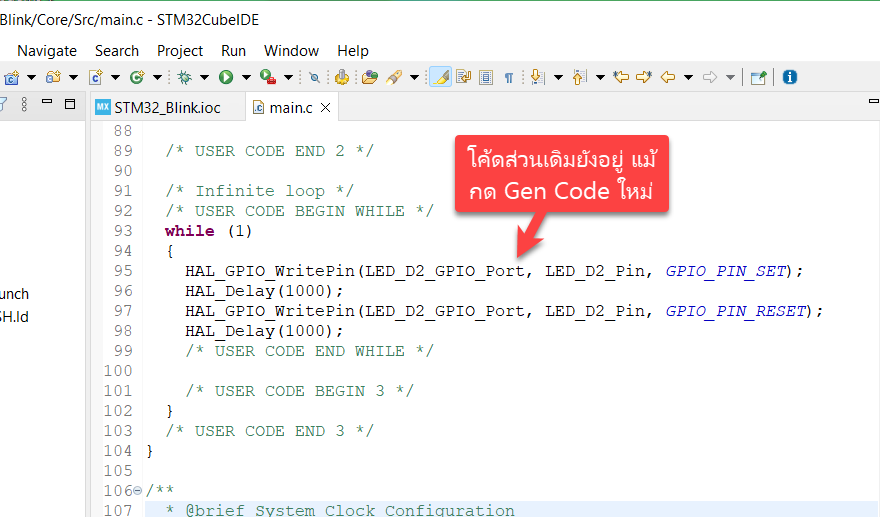Open the search dropdown arrow
Viewport: 880px width, 517px height.
pos(415,77)
